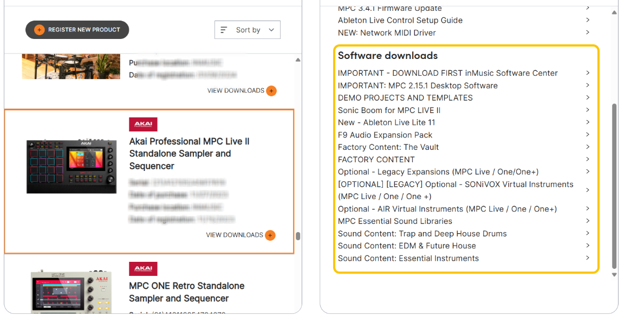Open F9 Audio Expansion Pack
The image size is (644, 317).
coord(385,135)
